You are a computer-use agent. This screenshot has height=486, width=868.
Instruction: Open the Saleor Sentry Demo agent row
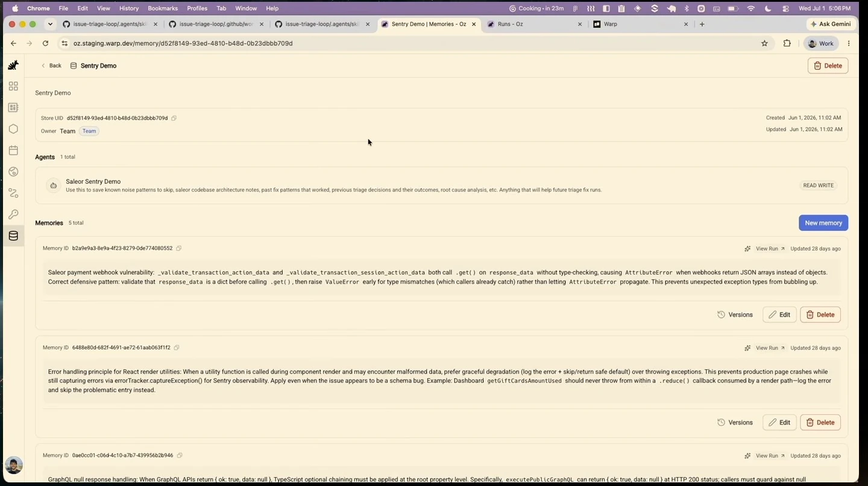point(441,185)
